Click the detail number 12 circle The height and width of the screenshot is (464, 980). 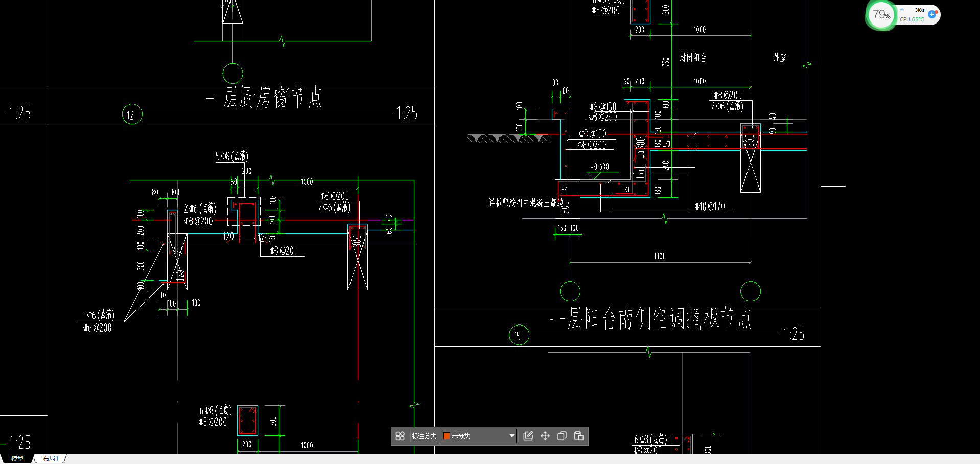point(132,114)
